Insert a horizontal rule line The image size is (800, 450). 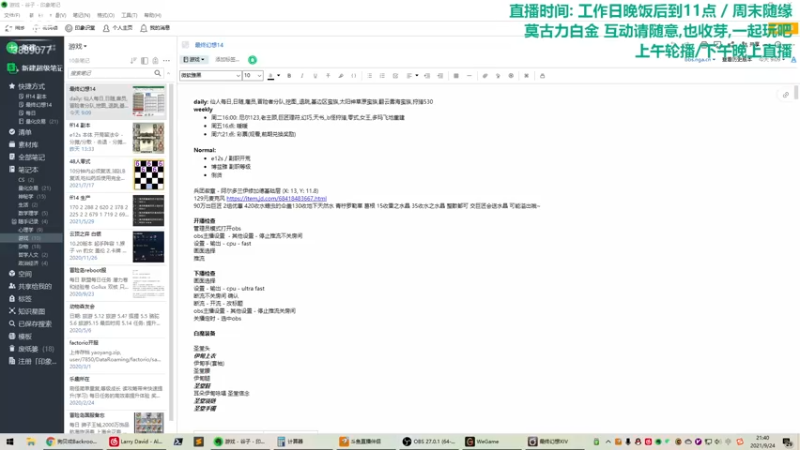(469, 76)
